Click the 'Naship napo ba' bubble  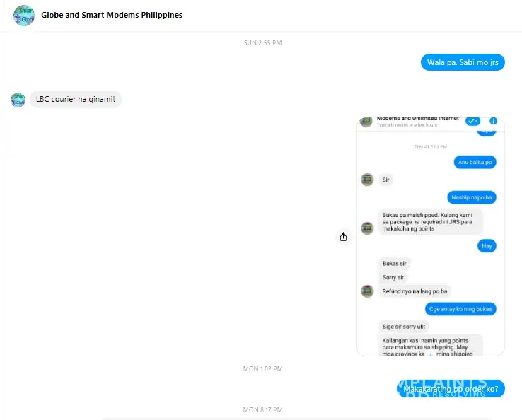point(471,197)
